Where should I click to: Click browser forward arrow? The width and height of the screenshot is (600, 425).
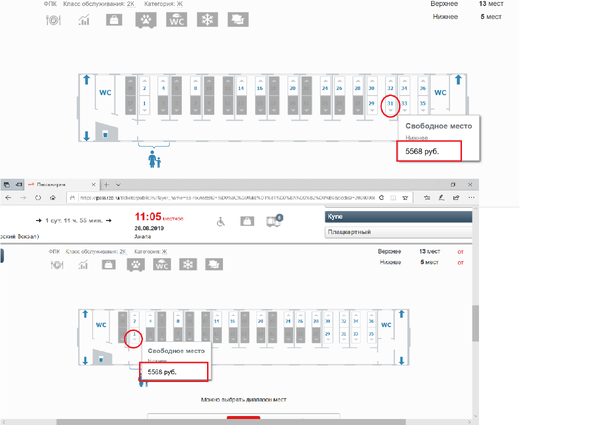coord(23,198)
